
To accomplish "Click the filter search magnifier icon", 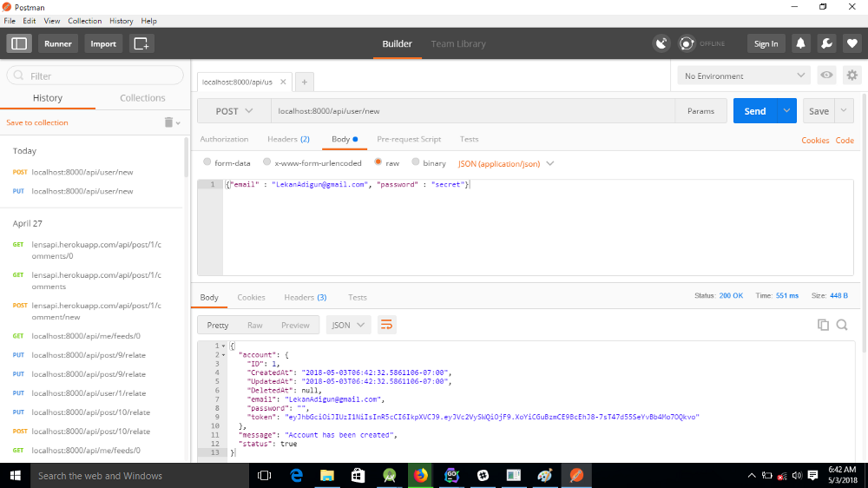I will tap(18, 76).
